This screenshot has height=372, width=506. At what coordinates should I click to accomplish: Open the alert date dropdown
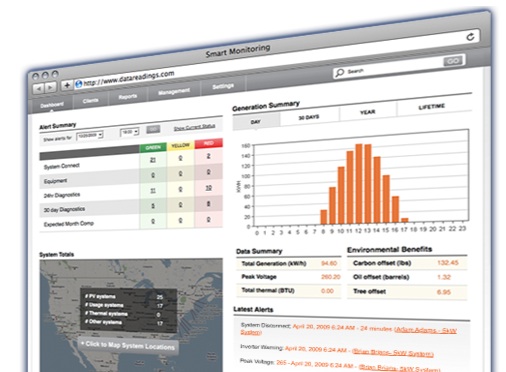coord(89,135)
